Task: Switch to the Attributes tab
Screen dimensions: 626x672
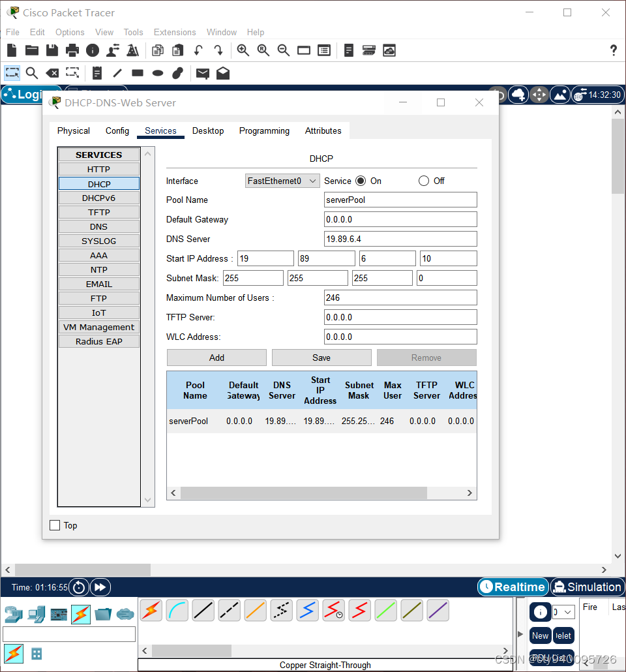Action: click(x=323, y=130)
